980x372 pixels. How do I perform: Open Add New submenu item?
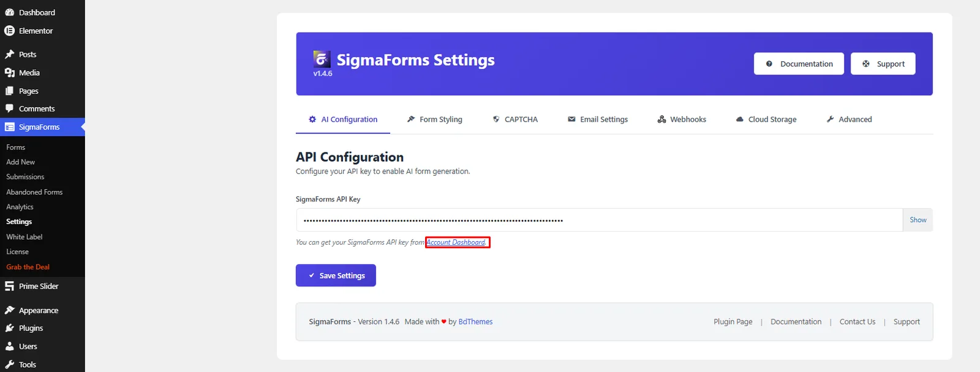[21, 162]
